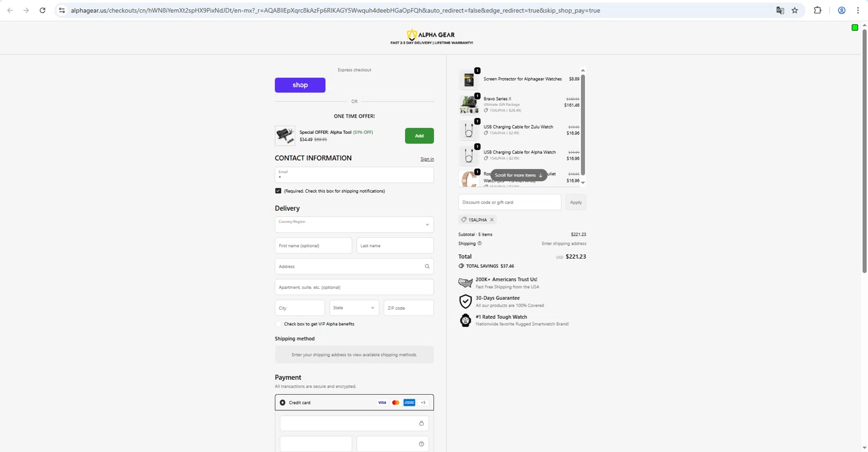Click the Scroll for more items pill
868x452 pixels.
click(518, 175)
